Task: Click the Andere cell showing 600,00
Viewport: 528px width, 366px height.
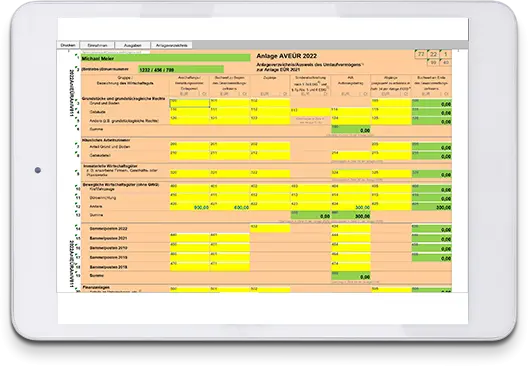Action: (230, 206)
